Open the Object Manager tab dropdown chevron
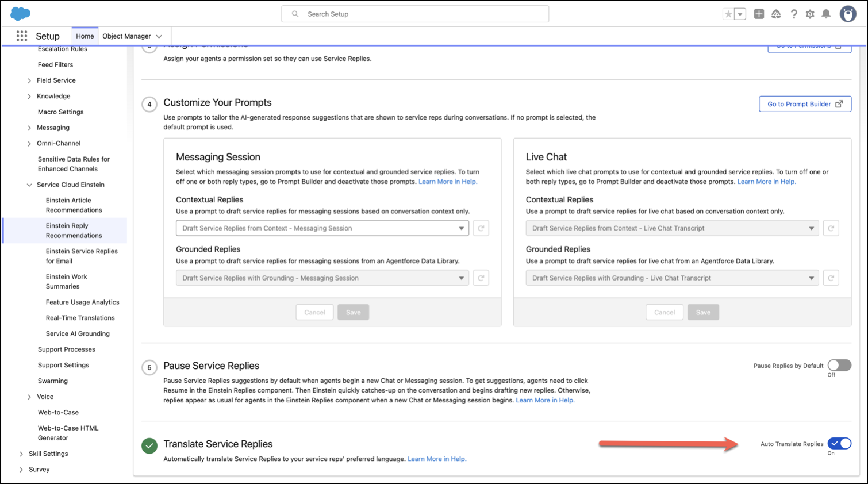 point(159,36)
